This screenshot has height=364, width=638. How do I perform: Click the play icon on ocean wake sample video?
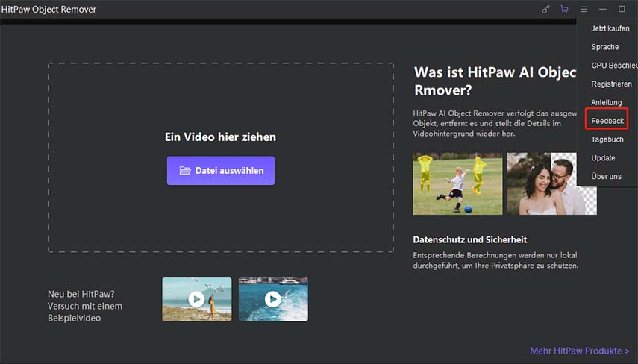pyautogui.click(x=273, y=299)
